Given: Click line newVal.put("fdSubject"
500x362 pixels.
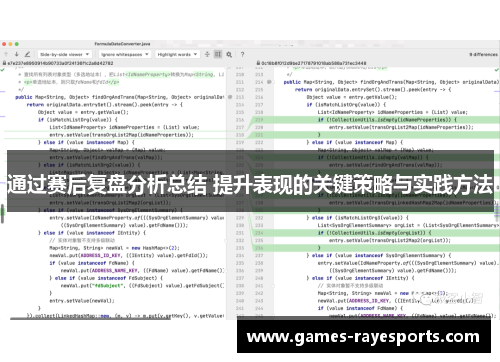Looking at the screenshot, I should pos(142,286).
